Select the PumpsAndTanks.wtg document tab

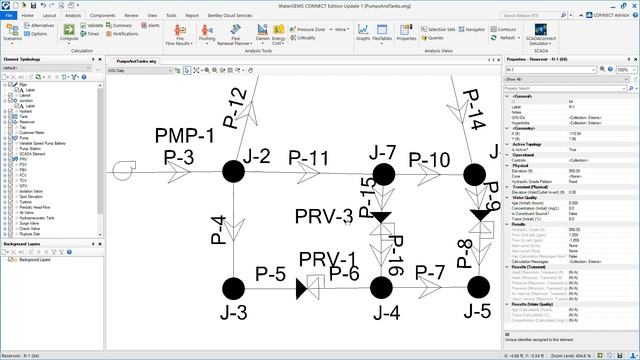(x=136, y=61)
